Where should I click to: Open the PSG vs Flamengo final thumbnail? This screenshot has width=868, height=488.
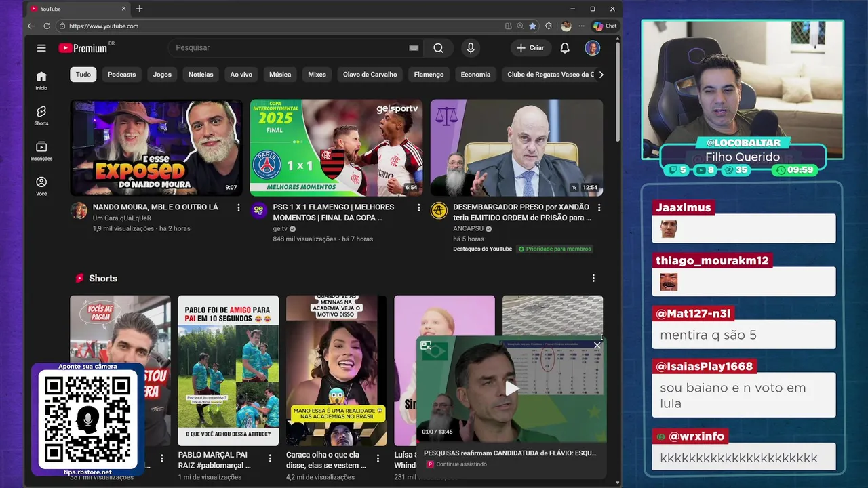click(x=336, y=148)
